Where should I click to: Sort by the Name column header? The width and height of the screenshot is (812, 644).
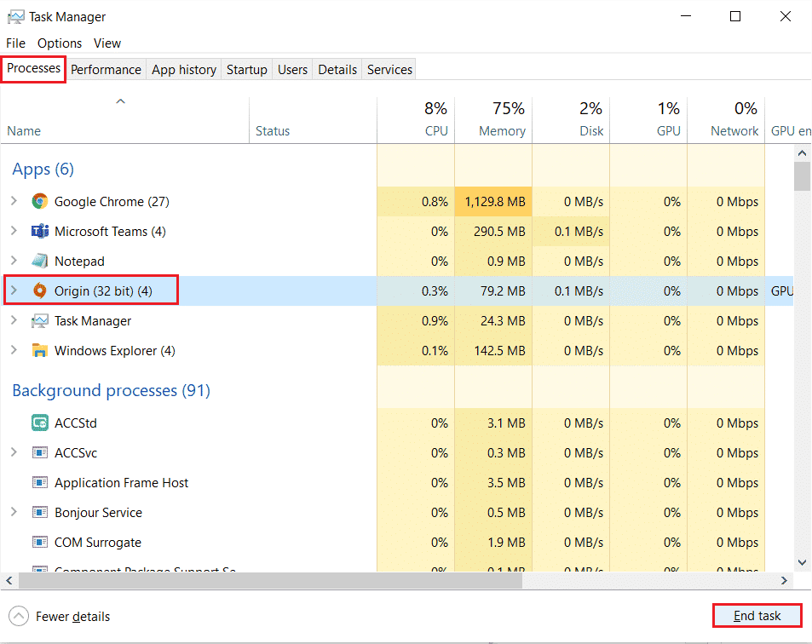point(124,120)
